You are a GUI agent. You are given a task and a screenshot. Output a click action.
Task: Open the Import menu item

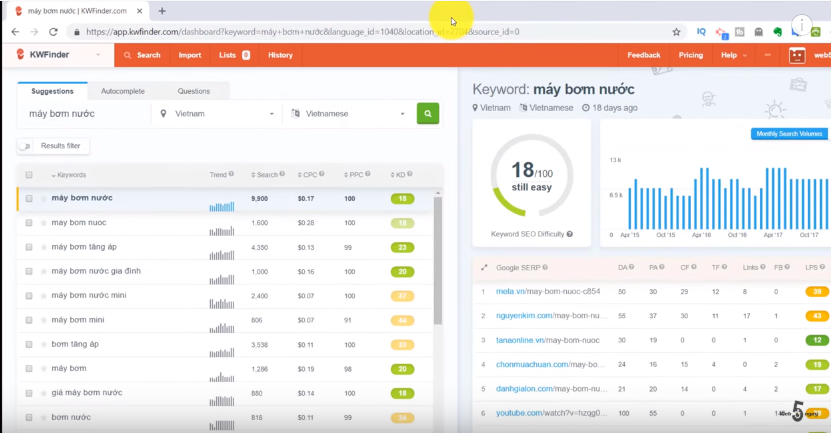click(190, 55)
